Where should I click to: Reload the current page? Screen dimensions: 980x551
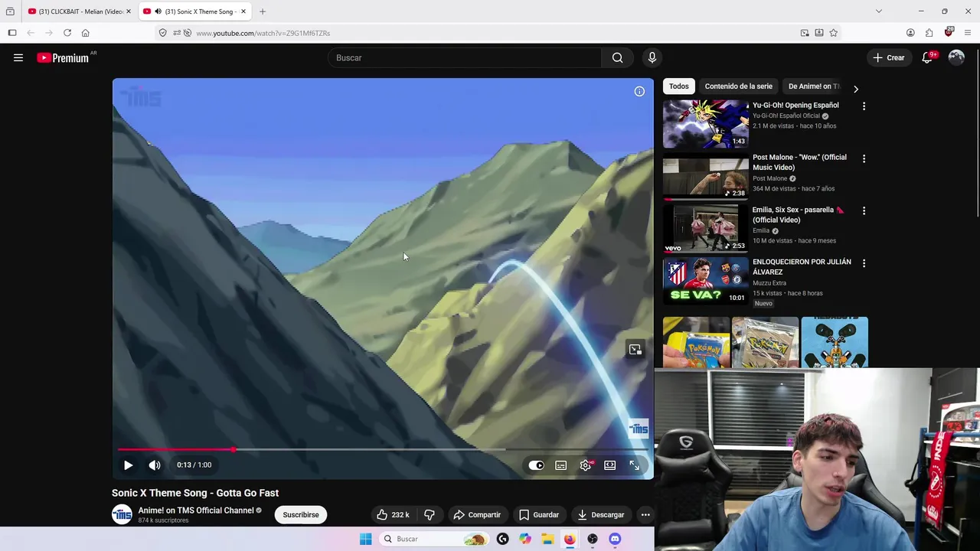(67, 33)
